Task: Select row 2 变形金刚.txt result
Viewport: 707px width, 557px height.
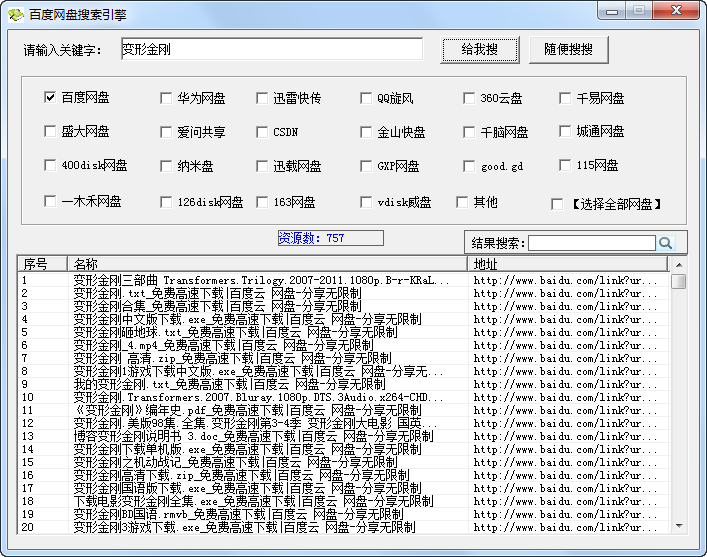Action: click(343, 293)
